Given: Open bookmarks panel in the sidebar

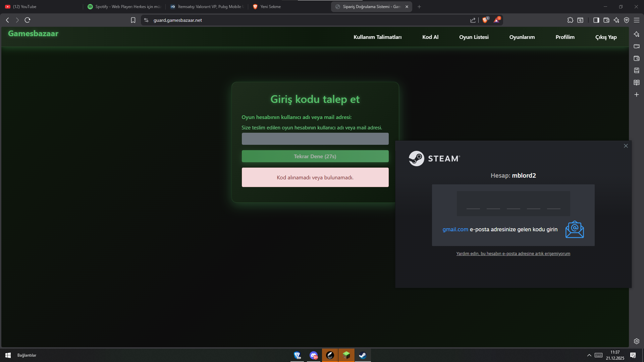Looking at the screenshot, I should pyautogui.click(x=637, y=70).
